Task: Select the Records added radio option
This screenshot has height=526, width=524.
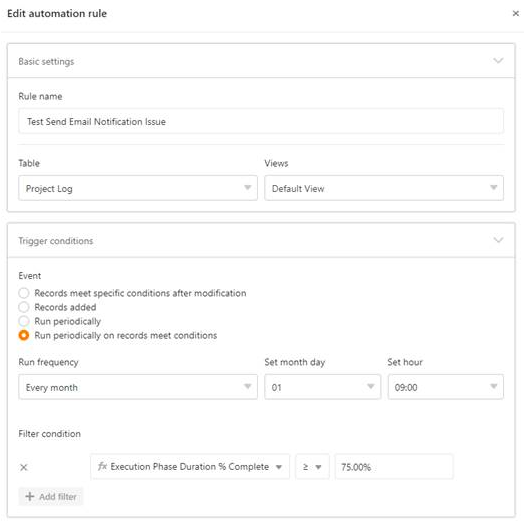Action: (x=23, y=307)
